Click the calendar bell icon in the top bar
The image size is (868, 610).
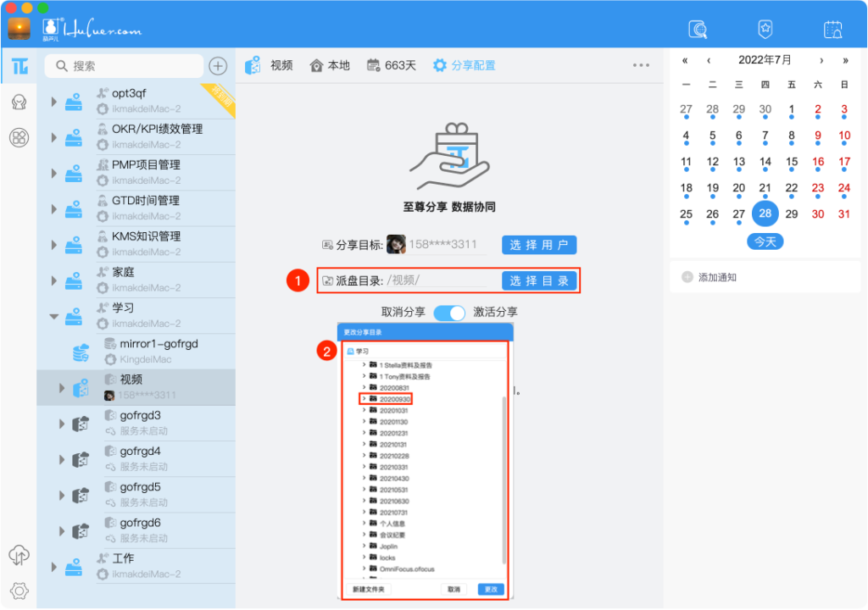point(832,29)
